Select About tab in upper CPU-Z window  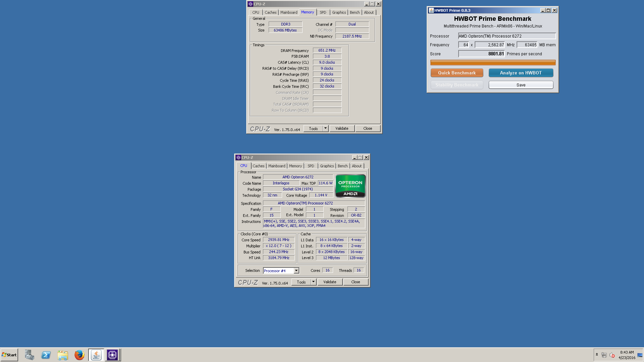(x=369, y=12)
